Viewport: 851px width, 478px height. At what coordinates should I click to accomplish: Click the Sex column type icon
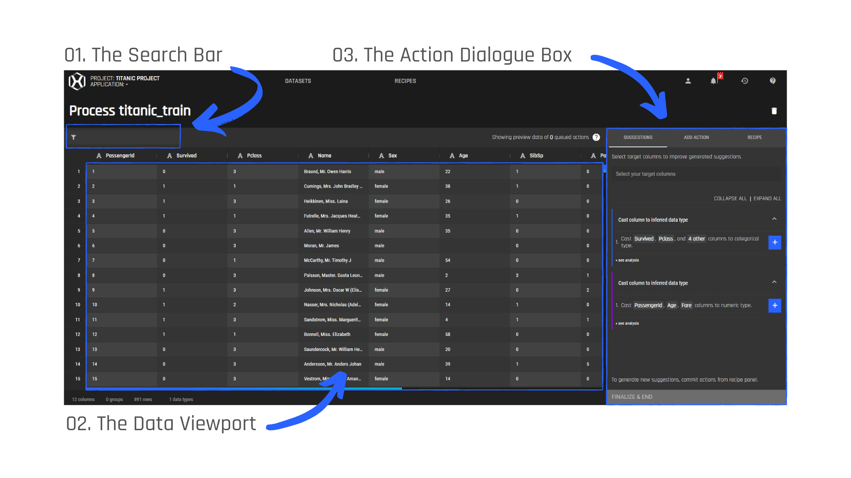(381, 156)
